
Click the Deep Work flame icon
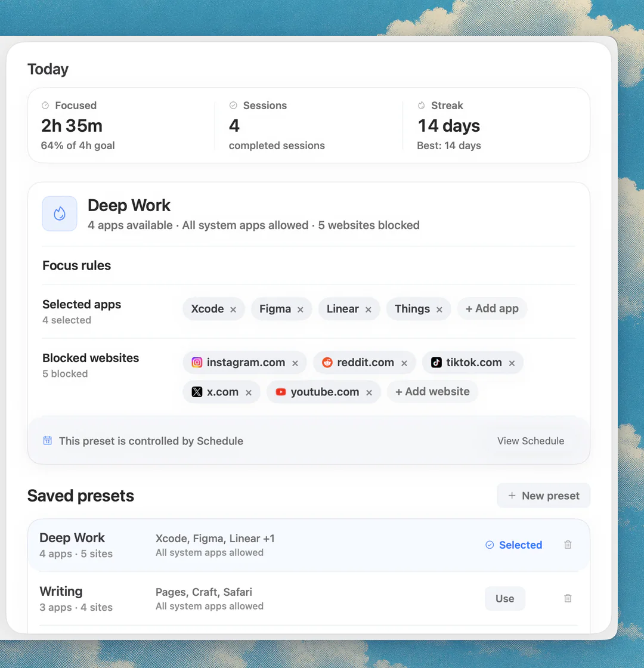click(60, 214)
